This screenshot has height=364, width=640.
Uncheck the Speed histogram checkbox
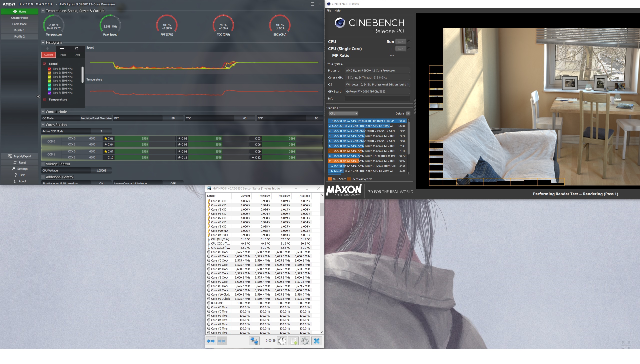point(45,64)
